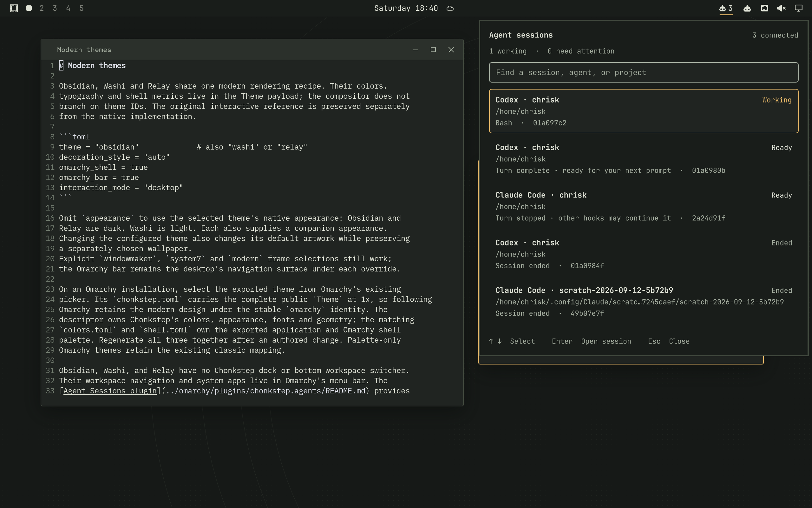
Task: Open the ethernet network icon
Action: (x=765, y=8)
